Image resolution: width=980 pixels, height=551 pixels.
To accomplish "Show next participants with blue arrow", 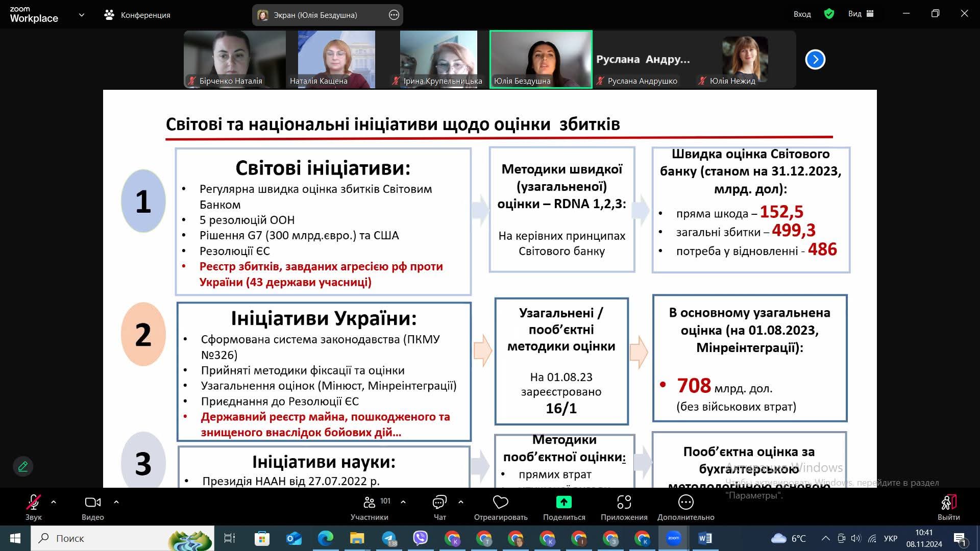I will click(815, 60).
